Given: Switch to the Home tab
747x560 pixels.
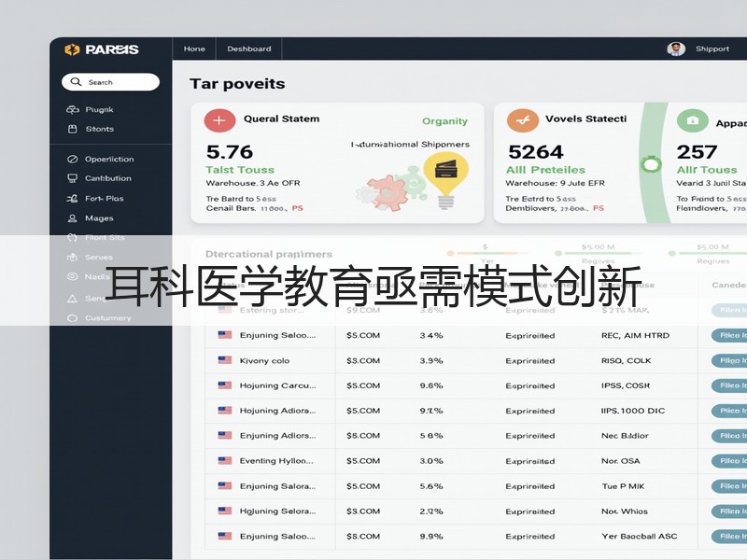Looking at the screenshot, I should (194, 49).
